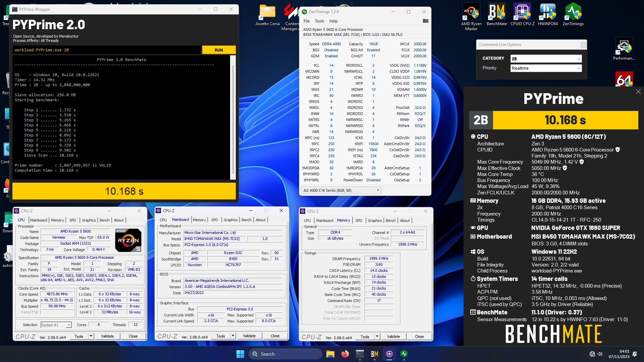Click the notification icon in system tray
Viewport: 644px width, 362px height.
click(635, 354)
